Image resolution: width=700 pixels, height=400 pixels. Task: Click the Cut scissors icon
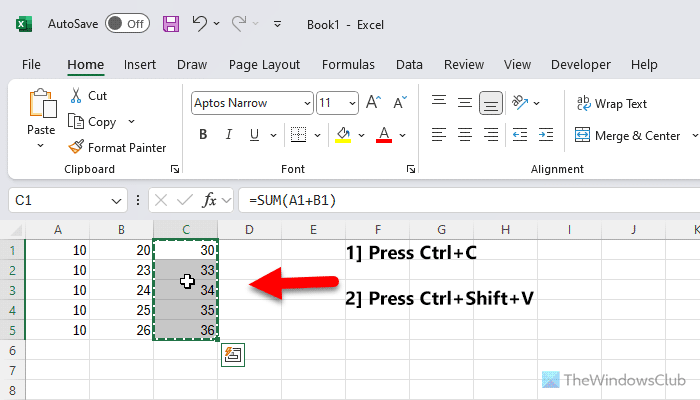click(76, 96)
